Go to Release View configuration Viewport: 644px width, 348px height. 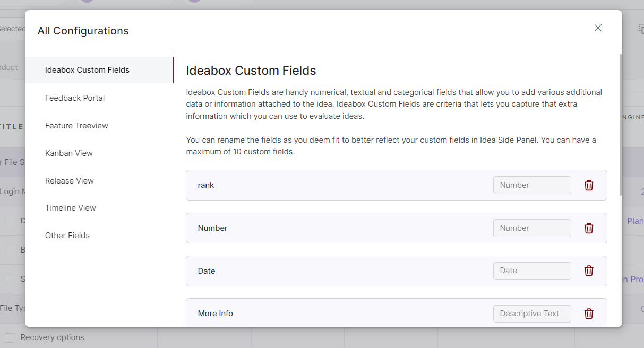pyautogui.click(x=70, y=181)
